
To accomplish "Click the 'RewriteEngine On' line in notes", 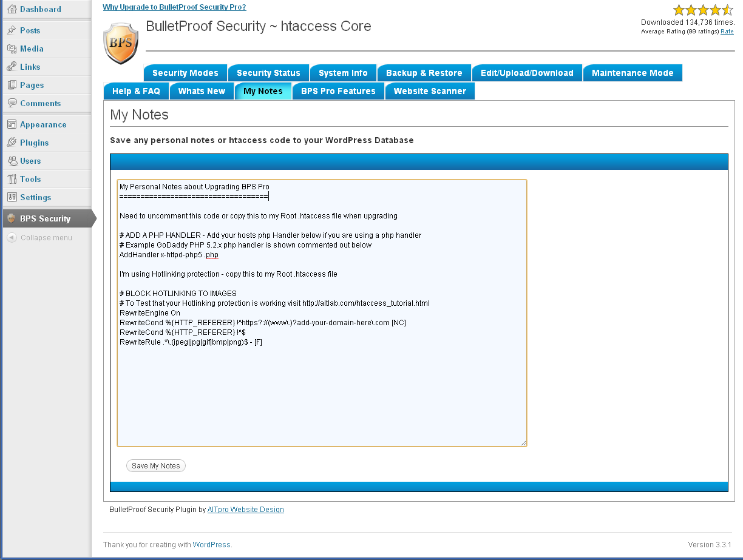I will coord(150,313).
